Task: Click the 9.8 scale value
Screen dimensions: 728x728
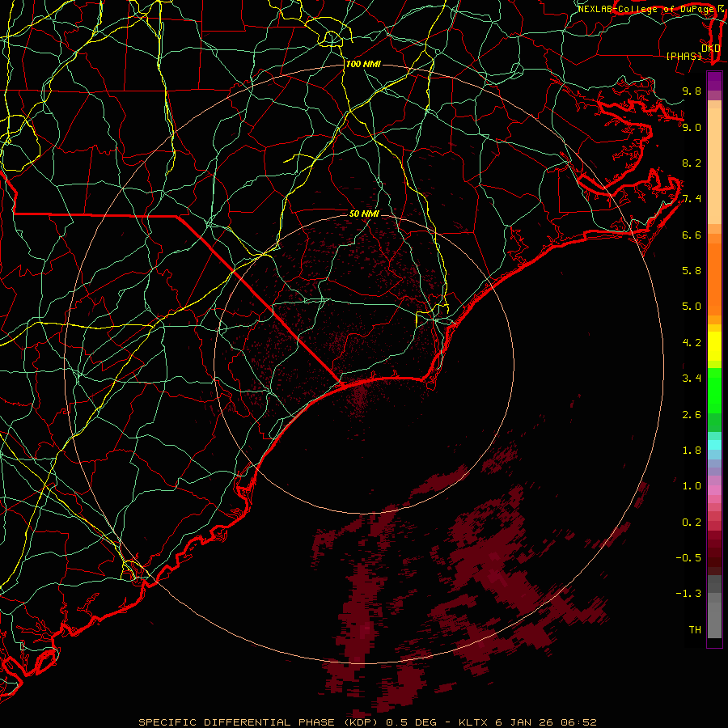Action: pyautogui.click(x=692, y=91)
